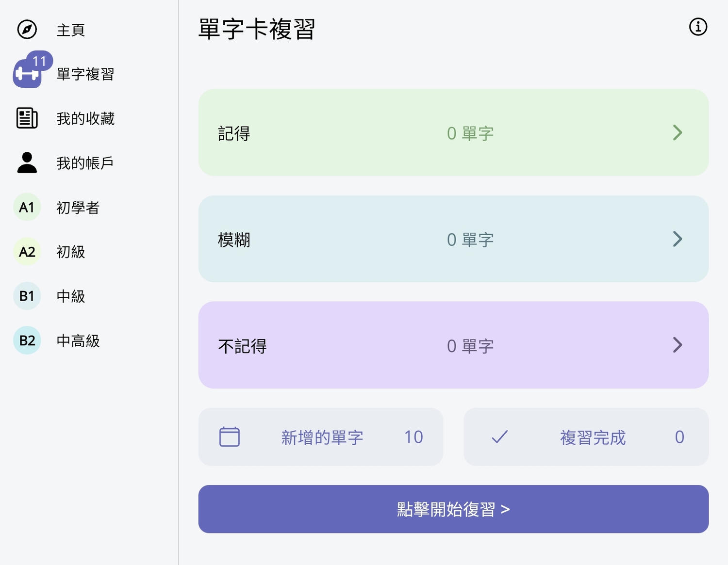The height and width of the screenshot is (565, 728).
Task: Choose the 初級 level
Action: (71, 252)
